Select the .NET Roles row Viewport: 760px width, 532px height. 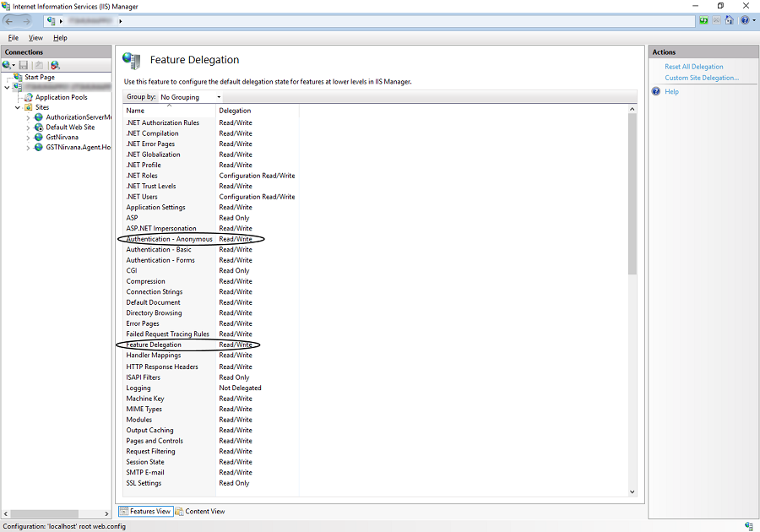(210, 176)
